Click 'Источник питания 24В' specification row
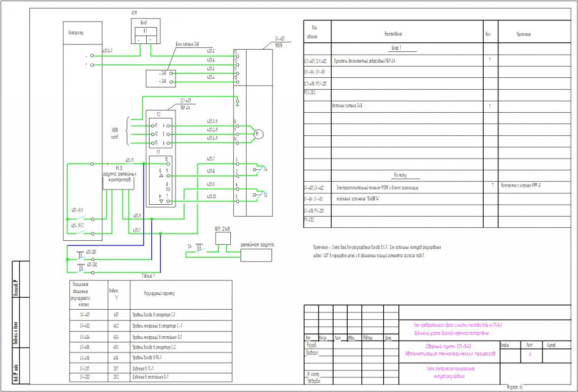The width and height of the screenshot is (578, 392). tap(347, 106)
